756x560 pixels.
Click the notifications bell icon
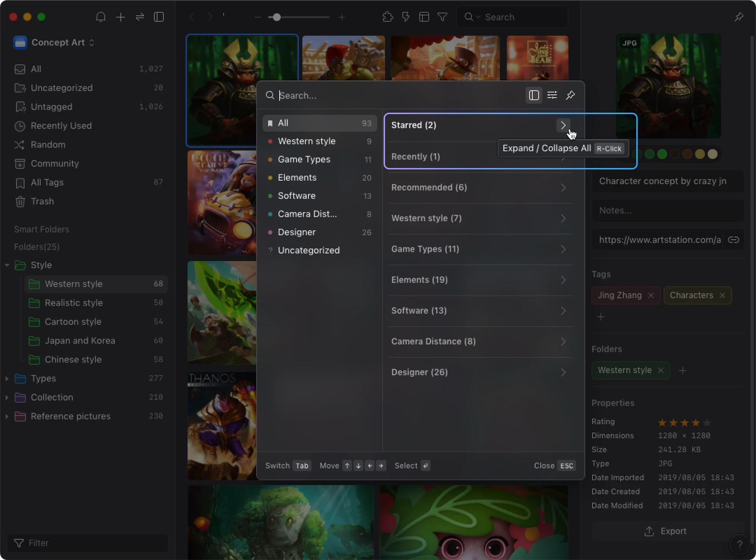(x=101, y=17)
